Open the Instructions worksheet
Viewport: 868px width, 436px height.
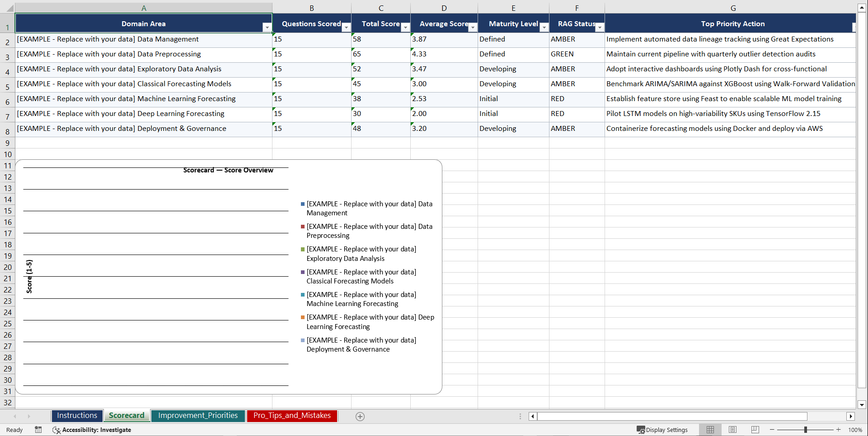[x=77, y=415]
